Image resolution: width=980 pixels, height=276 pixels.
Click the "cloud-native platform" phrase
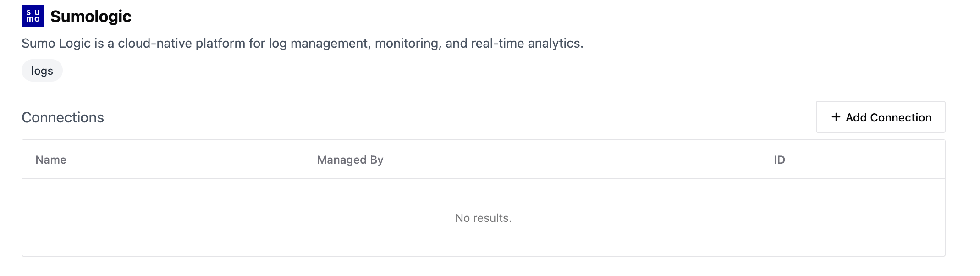[182, 44]
